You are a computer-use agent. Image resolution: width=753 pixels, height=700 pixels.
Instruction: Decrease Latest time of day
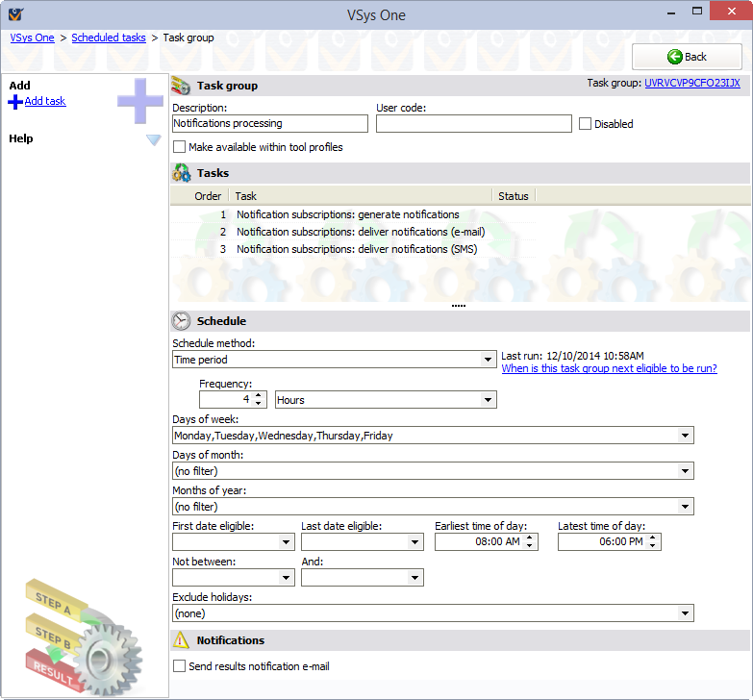click(x=652, y=546)
